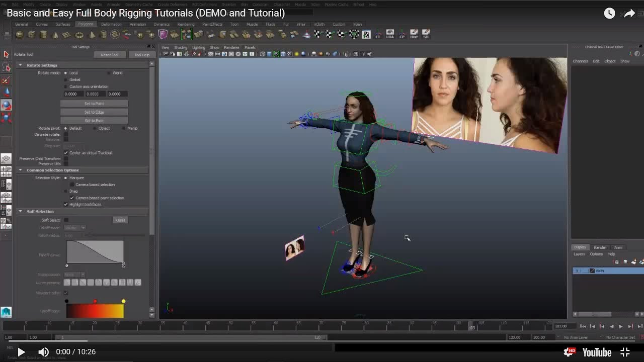644x362 pixels.
Task: Mute the video with speaker icon
Action: click(44, 352)
